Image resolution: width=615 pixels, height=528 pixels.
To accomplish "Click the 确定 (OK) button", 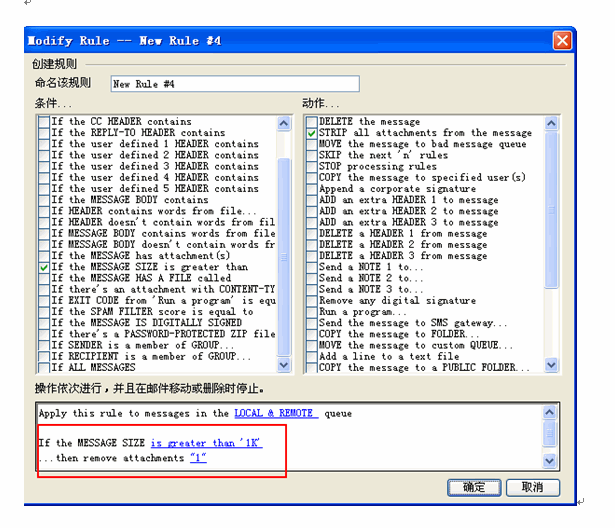I will 473,487.
